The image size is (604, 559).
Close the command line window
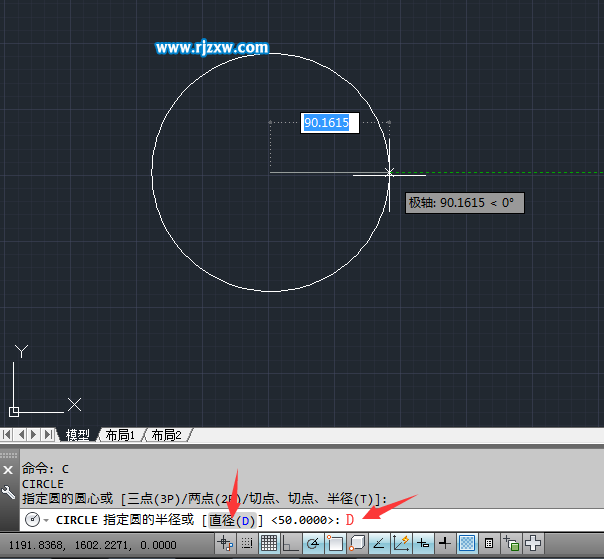(x=8, y=470)
